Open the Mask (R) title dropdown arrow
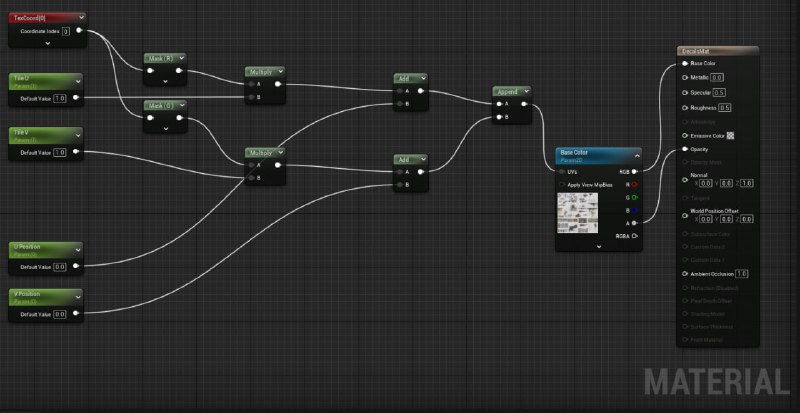This screenshot has height=413, width=800. tap(180, 58)
